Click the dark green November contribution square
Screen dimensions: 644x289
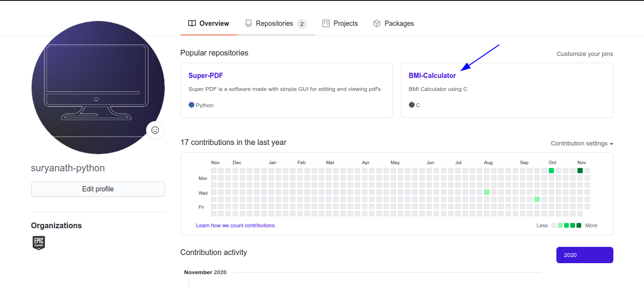[580, 171]
